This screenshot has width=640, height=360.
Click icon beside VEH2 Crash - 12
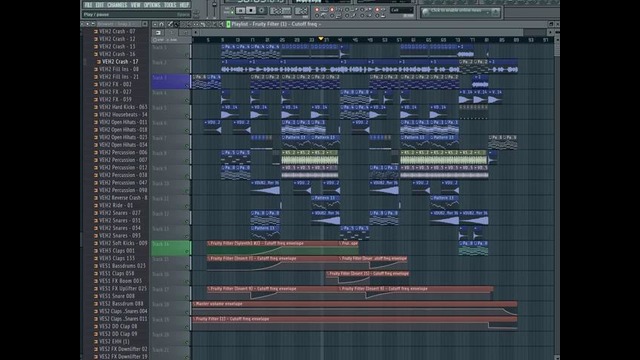(96, 39)
